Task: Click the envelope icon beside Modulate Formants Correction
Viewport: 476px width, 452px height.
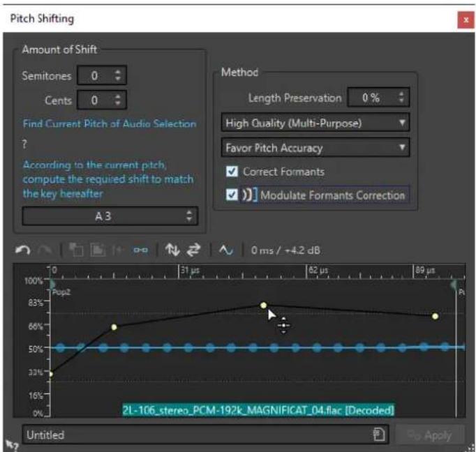Action: click(x=249, y=195)
